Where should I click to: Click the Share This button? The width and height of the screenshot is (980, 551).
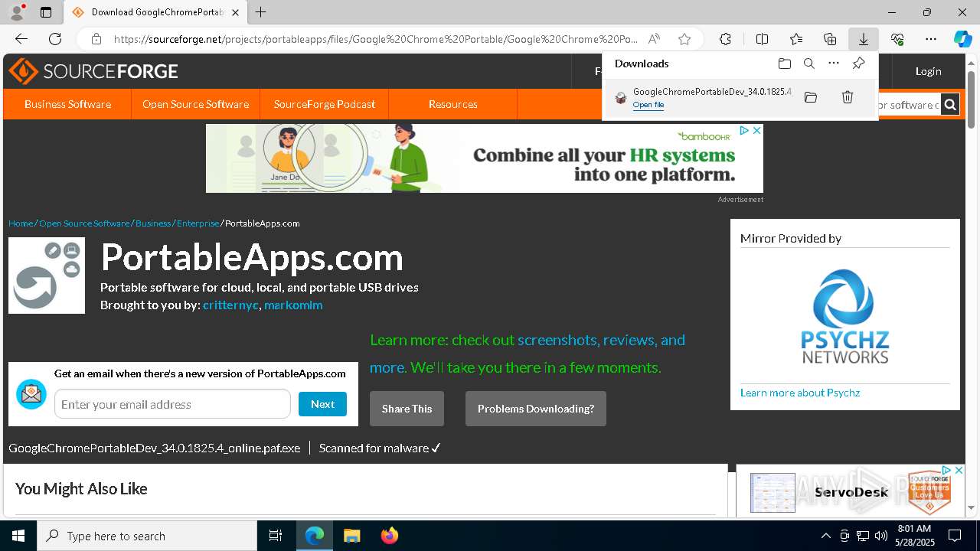[x=407, y=409]
